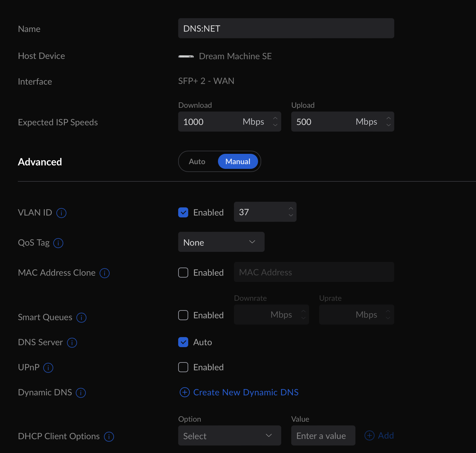Image resolution: width=476 pixels, height=453 pixels.
Task: Click the VLAN ID value field 37
Action: tap(265, 212)
